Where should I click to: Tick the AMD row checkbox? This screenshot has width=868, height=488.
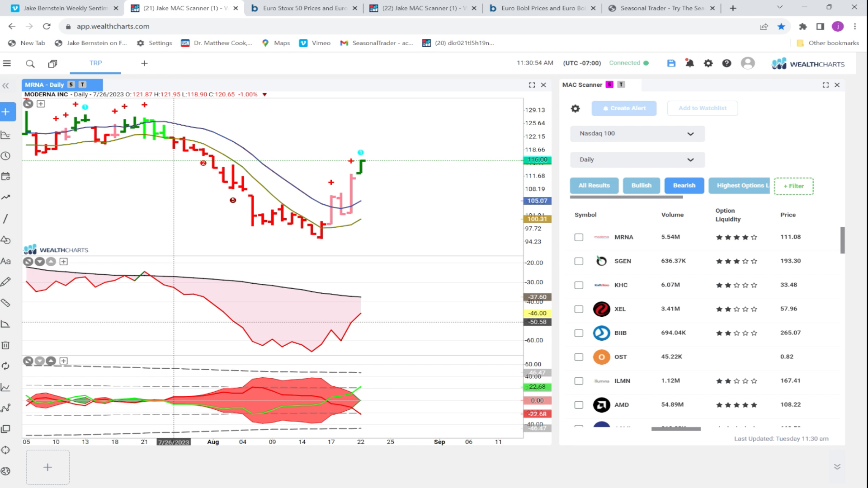(x=579, y=405)
